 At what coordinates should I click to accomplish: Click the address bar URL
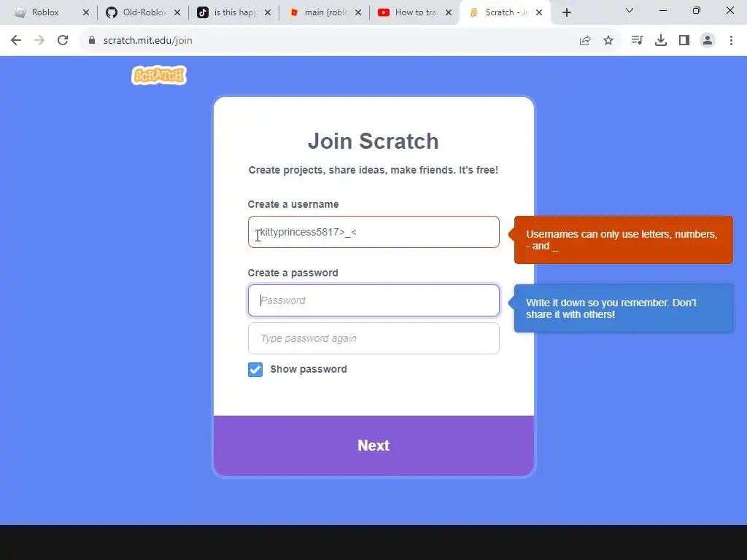(x=147, y=41)
